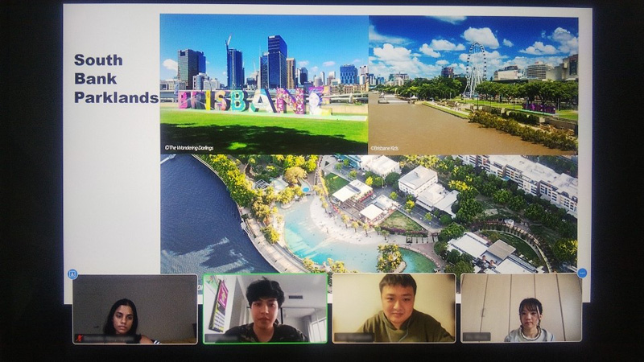Click the "©Brisbane Kids" photo credit
The image size is (644, 362).
pos(385,148)
